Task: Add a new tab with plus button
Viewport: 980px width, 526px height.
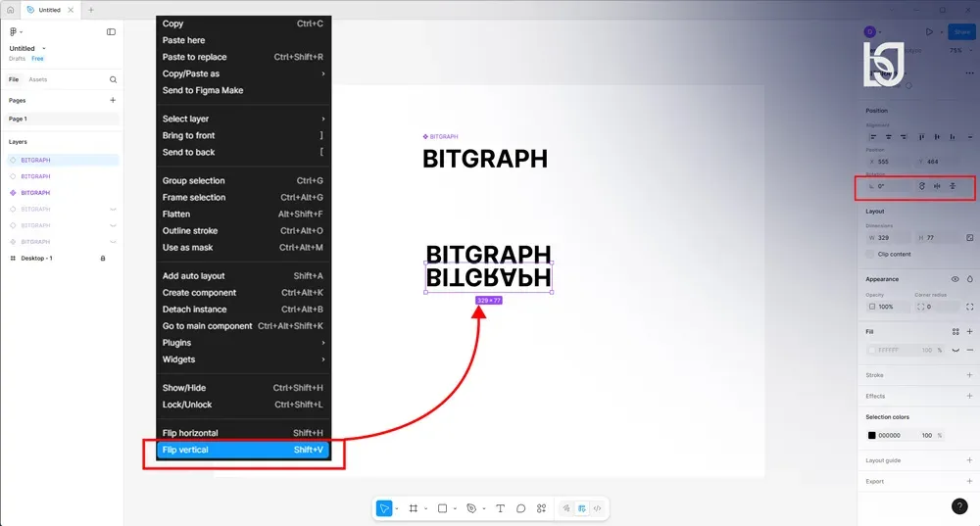Action: [x=91, y=10]
